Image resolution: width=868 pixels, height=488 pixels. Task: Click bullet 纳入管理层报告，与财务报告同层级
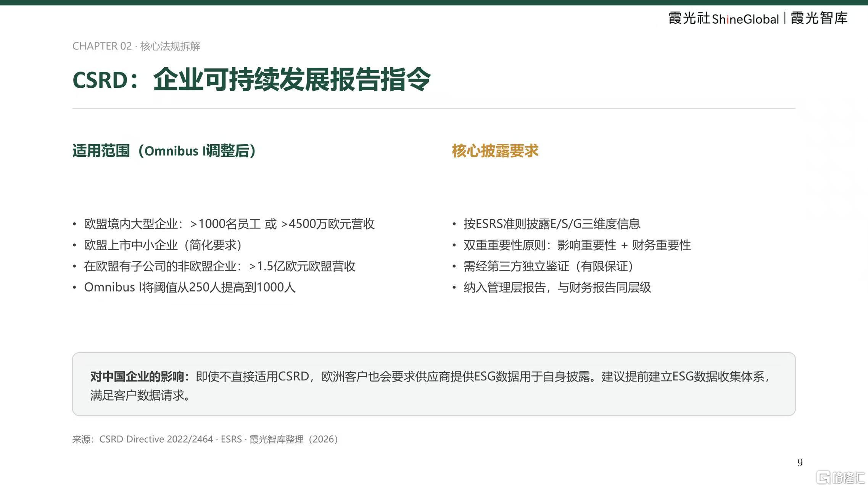click(557, 287)
